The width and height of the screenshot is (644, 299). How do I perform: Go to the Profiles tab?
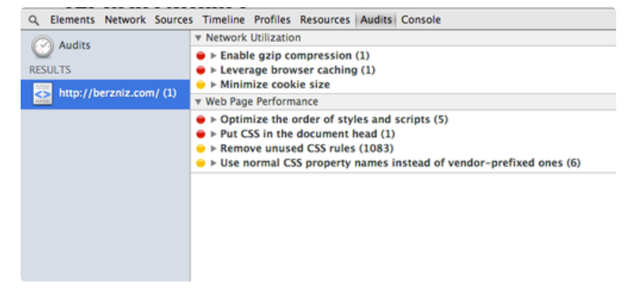coord(272,20)
